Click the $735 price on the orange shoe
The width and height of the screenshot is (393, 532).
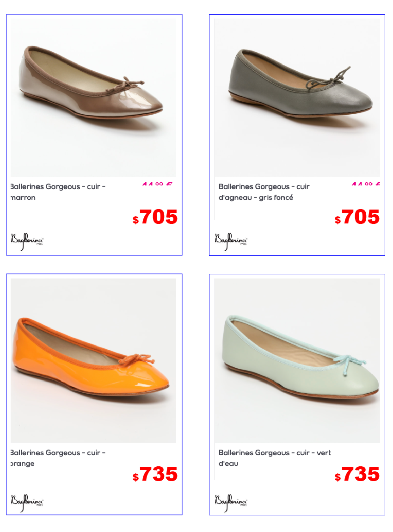coord(155,474)
